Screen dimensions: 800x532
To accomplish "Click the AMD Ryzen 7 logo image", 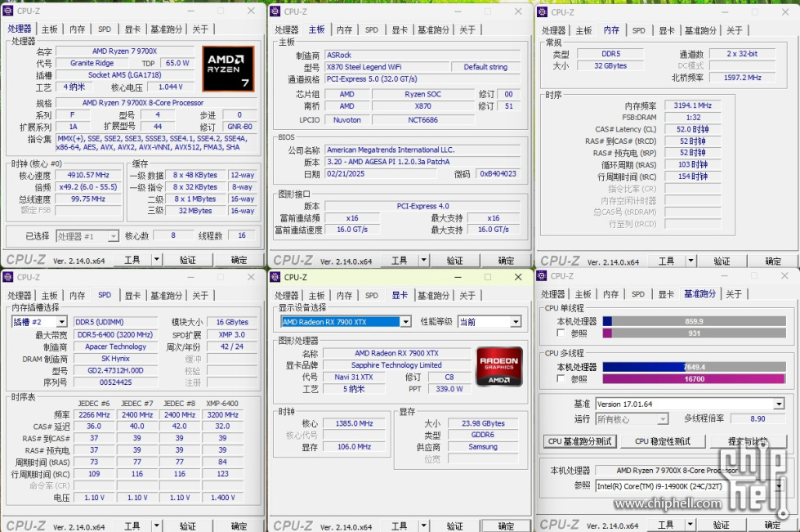I will (x=227, y=69).
